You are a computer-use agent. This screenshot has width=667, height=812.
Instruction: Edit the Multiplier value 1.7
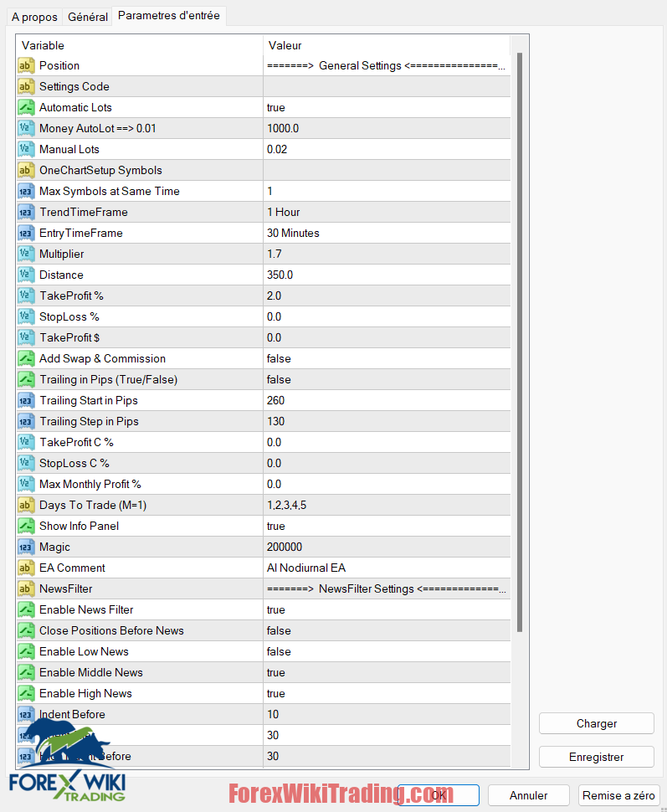[x=387, y=254]
